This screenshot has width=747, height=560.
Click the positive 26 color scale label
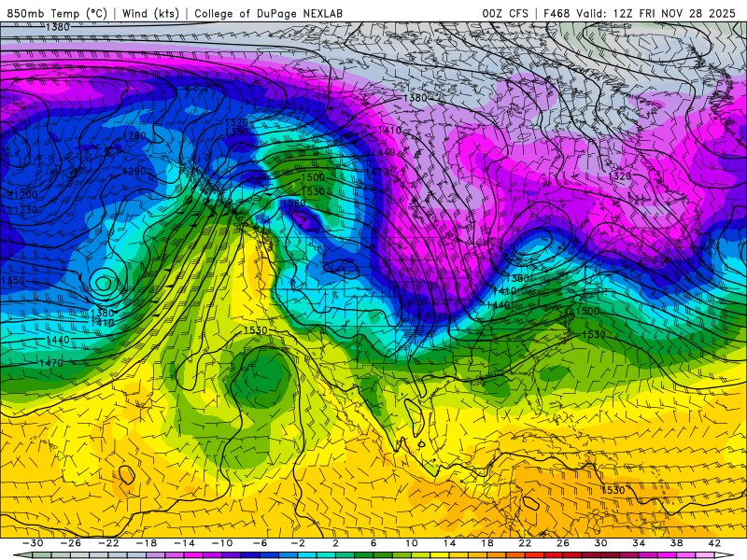pos(563,543)
